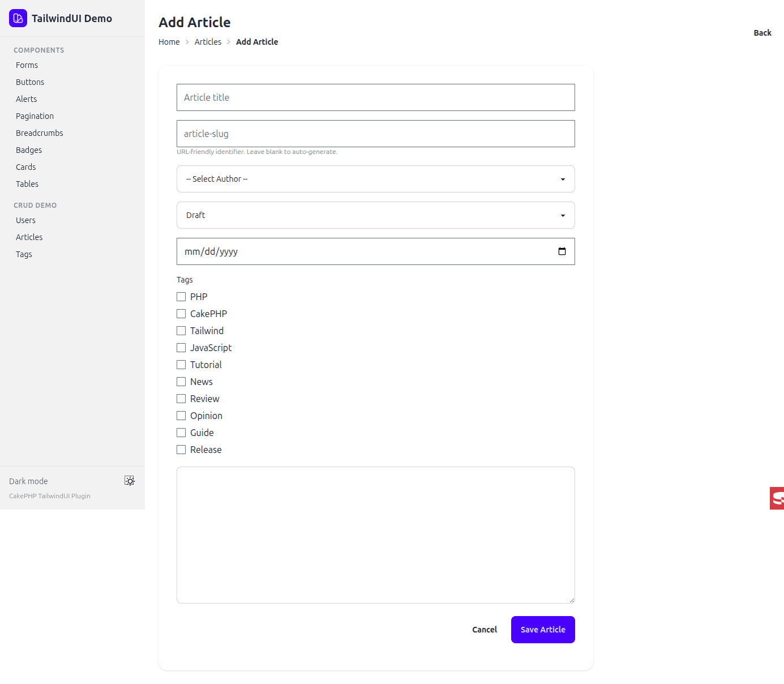Click the TailwindUI Demo title text

(72, 18)
